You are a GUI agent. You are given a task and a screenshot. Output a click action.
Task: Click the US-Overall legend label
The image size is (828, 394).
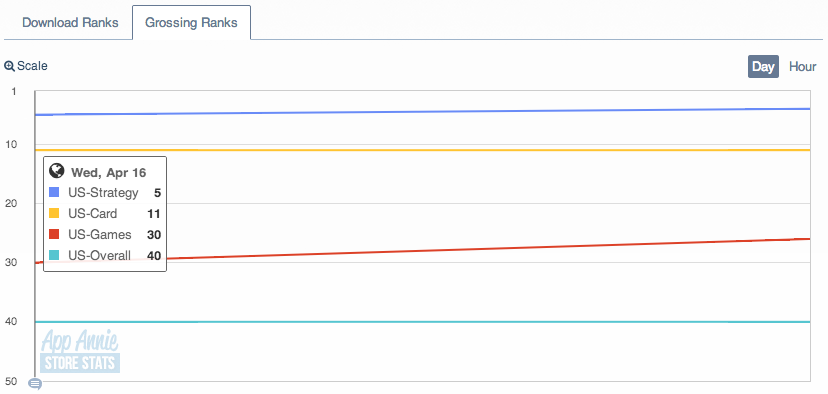click(x=99, y=256)
